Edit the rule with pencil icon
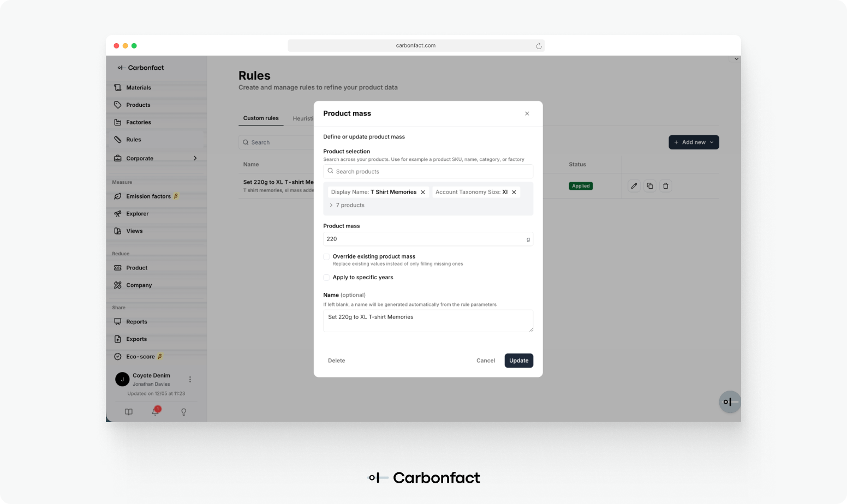 634,186
